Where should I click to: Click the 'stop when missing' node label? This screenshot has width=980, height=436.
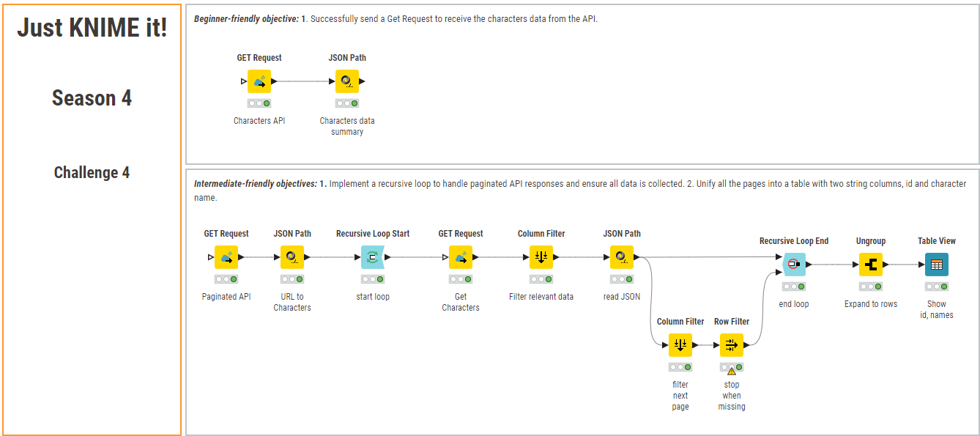pyautogui.click(x=732, y=396)
